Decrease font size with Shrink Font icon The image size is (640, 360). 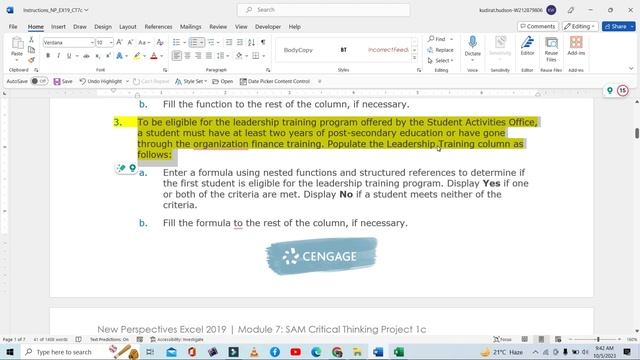[130, 42]
